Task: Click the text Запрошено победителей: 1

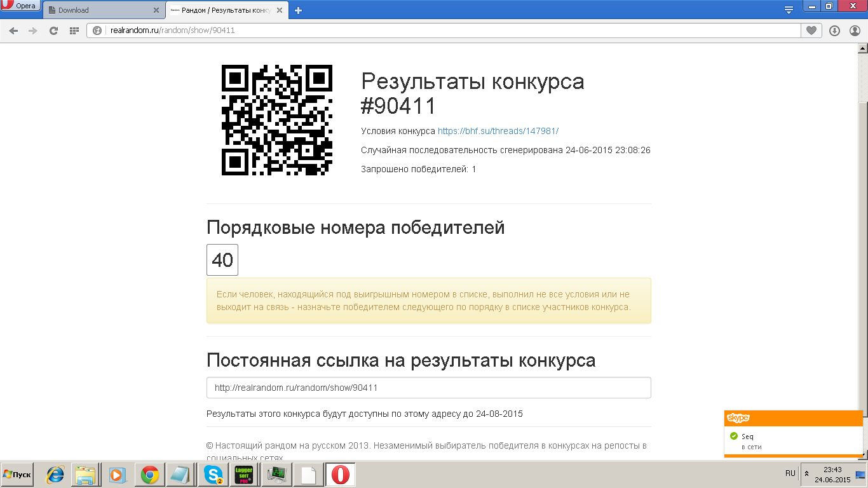Action: (x=419, y=169)
